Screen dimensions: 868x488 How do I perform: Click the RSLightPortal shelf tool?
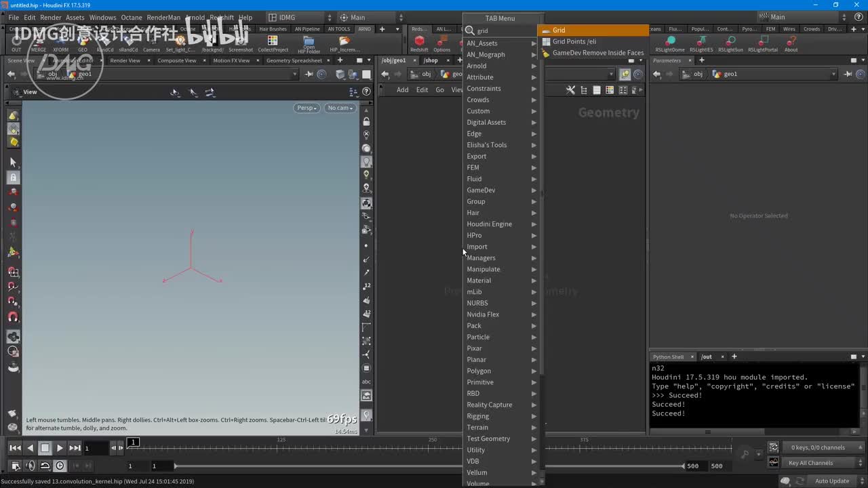(762, 42)
